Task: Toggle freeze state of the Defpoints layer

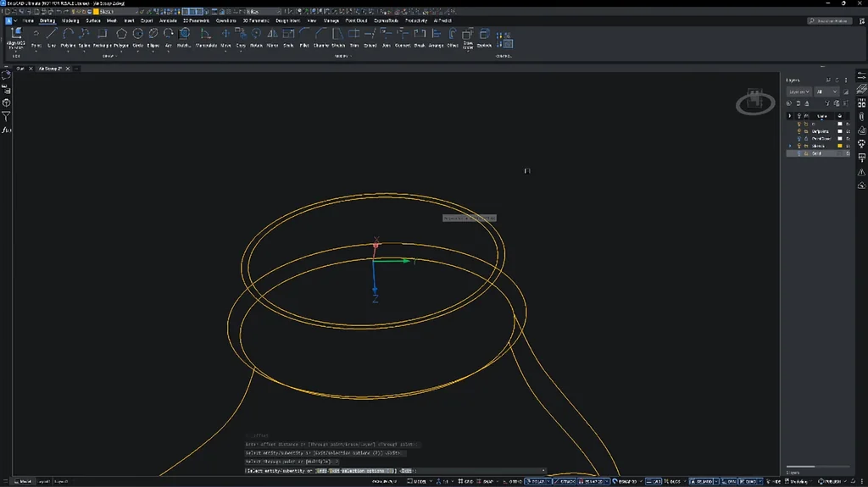Action: pos(806,131)
